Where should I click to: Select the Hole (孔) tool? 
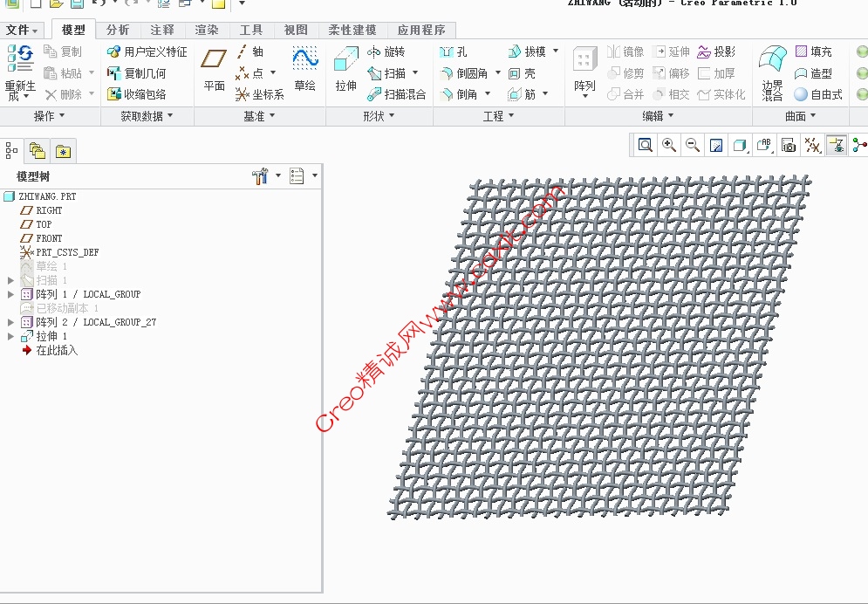pyautogui.click(x=454, y=51)
